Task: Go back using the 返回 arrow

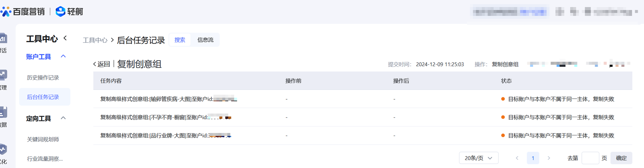Action: point(102,64)
